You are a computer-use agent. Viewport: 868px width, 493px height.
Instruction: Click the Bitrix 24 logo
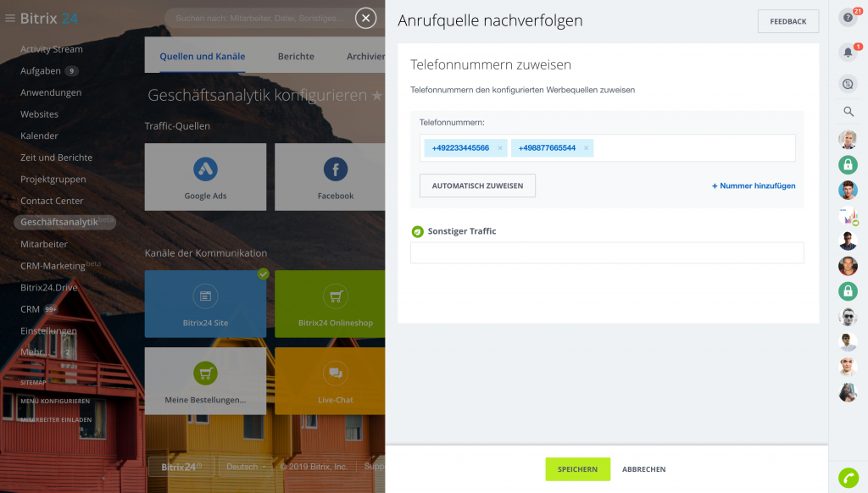pos(48,19)
